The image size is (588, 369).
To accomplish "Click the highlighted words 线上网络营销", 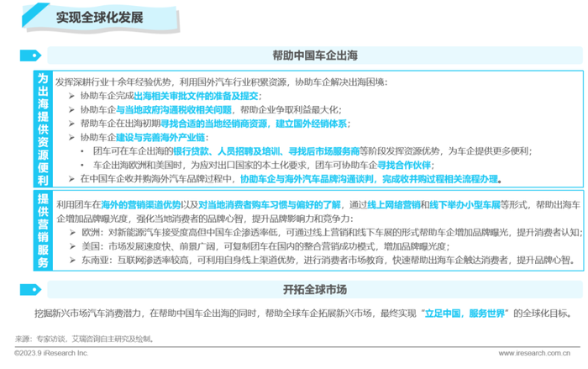I will tap(394, 204).
